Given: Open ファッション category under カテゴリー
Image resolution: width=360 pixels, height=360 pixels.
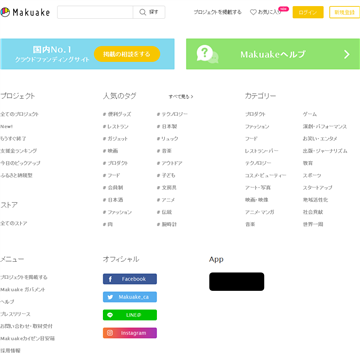Looking at the screenshot, I should click(257, 127).
